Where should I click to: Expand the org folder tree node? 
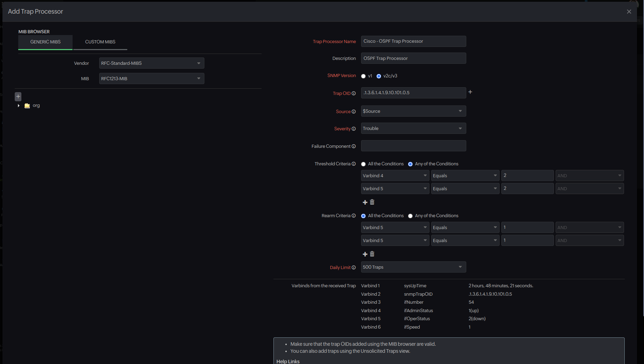coord(19,106)
